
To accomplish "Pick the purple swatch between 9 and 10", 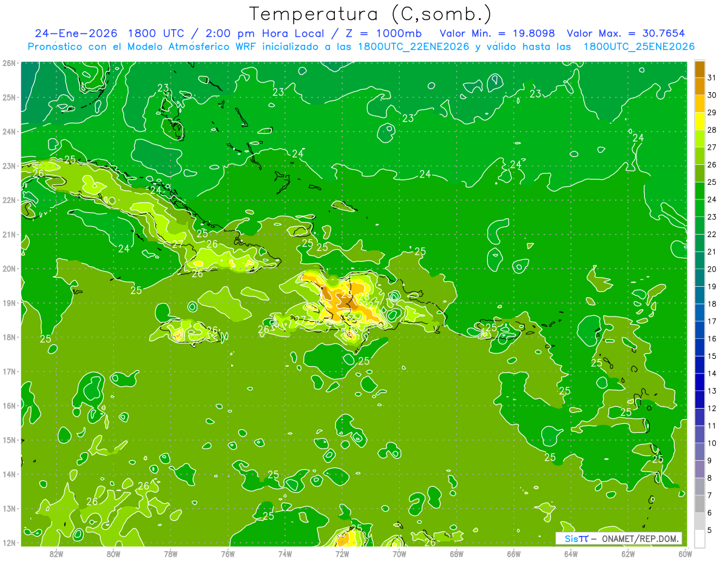I will tap(699, 452).
